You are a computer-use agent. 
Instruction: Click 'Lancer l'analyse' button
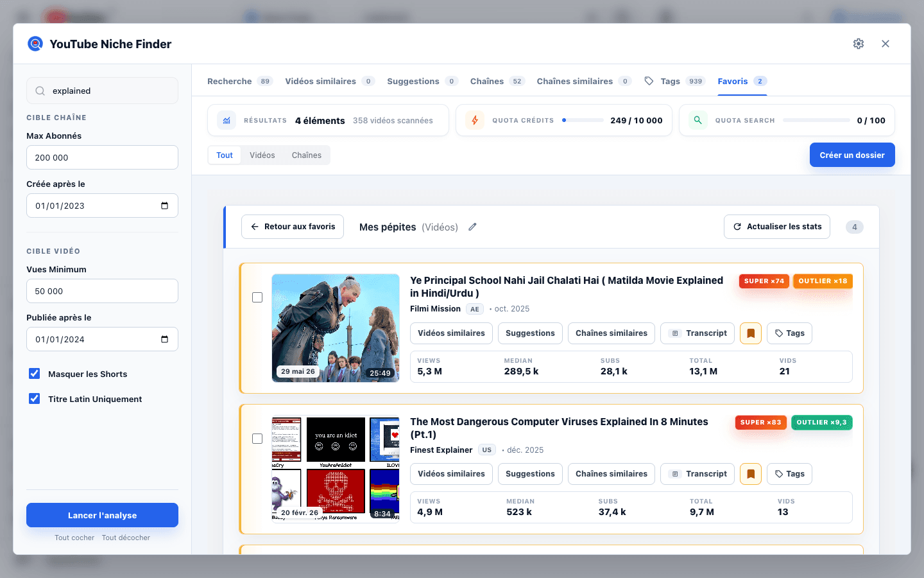(102, 515)
